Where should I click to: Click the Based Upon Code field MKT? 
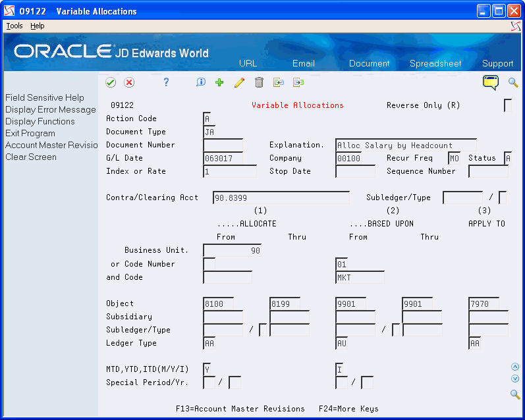[360, 277]
